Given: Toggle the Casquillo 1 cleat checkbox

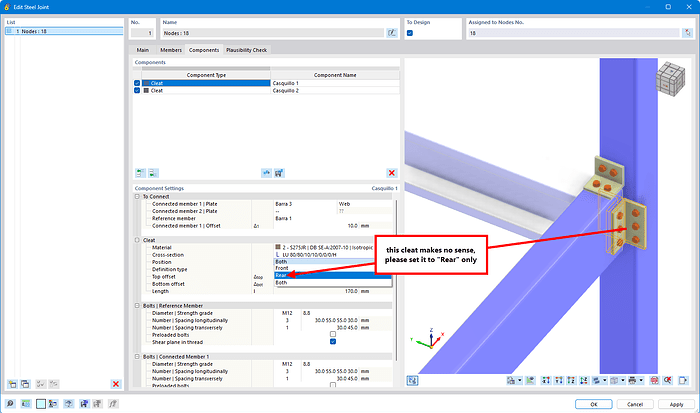Looking at the screenshot, I should click(x=138, y=83).
